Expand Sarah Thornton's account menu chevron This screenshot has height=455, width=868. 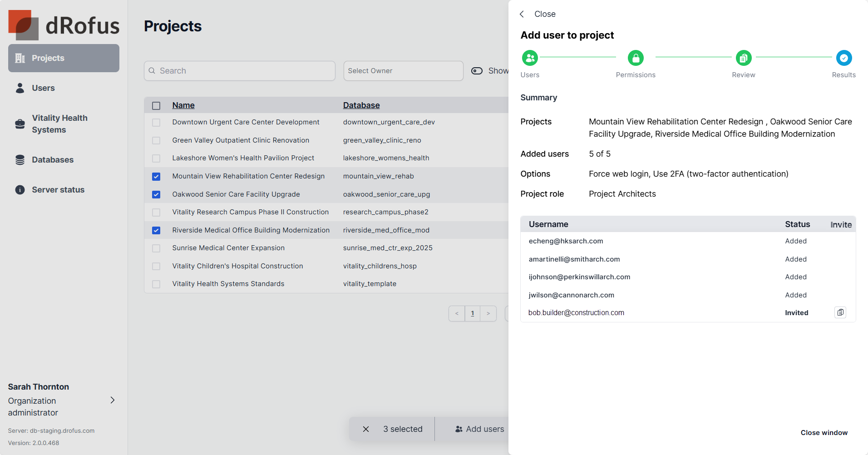[x=113, y=400]
